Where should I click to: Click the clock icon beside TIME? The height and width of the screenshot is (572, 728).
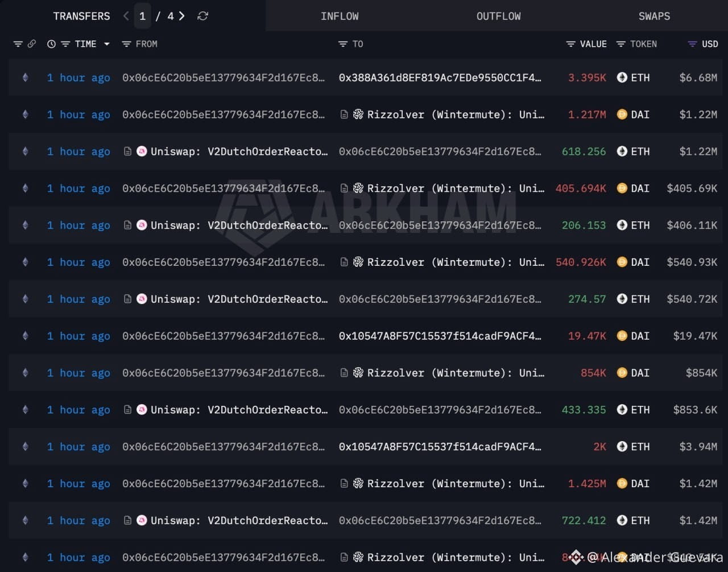point(51,44)
